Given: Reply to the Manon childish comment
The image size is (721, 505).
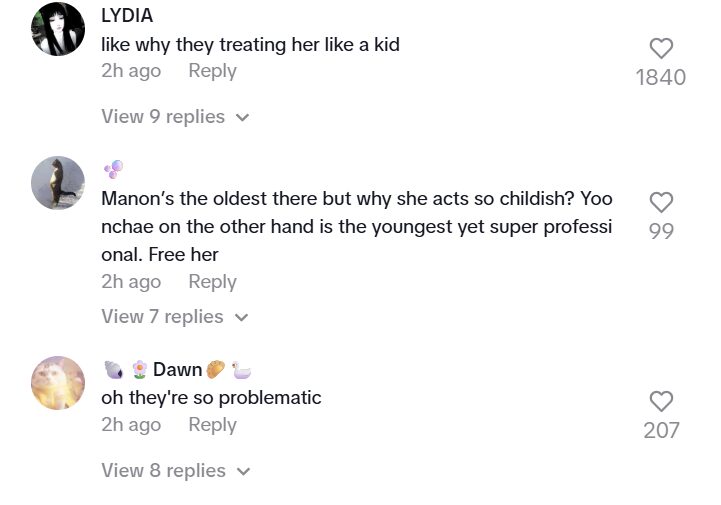Looking at the screenshot, I should 212,282.
